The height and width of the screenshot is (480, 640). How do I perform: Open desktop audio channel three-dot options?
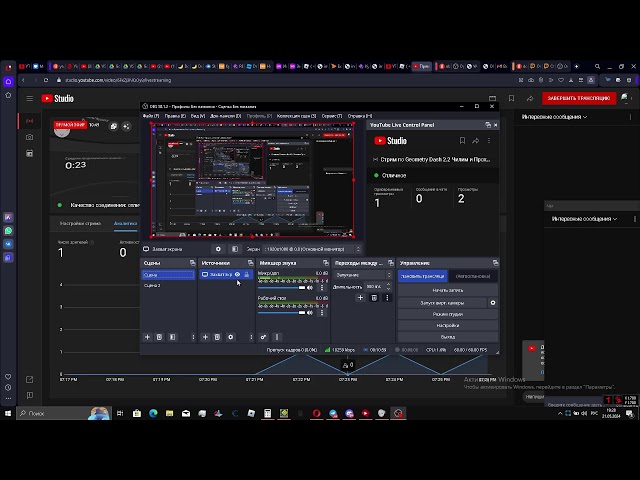pos(322,313)
